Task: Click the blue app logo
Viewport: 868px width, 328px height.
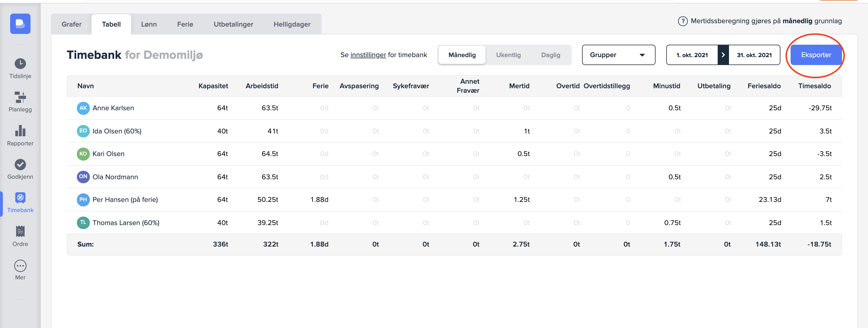Action: 20,23
